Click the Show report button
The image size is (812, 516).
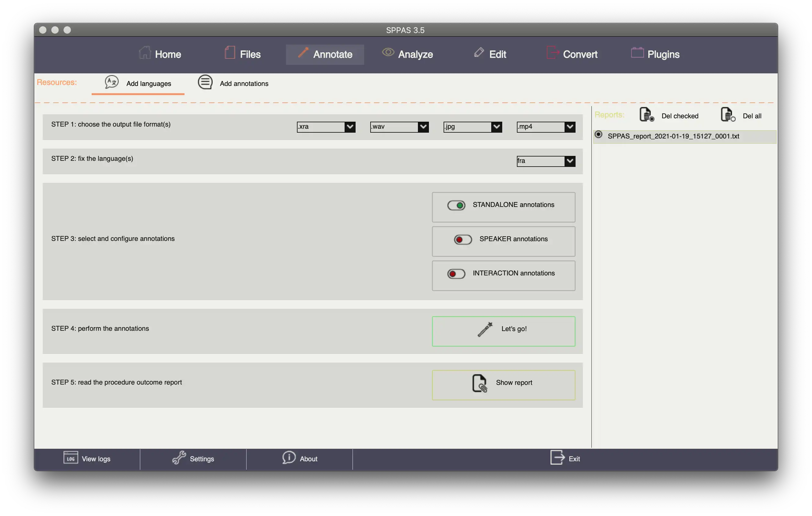coord(503,385)
